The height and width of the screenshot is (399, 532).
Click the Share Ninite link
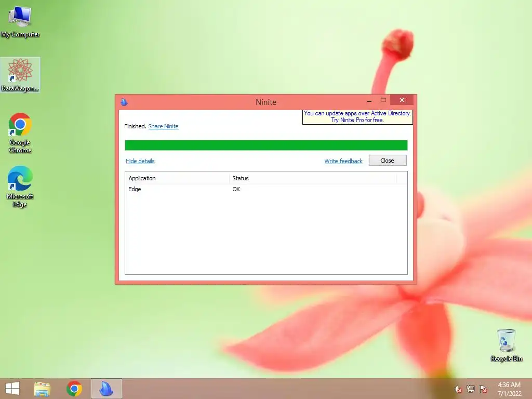[163, 126]
